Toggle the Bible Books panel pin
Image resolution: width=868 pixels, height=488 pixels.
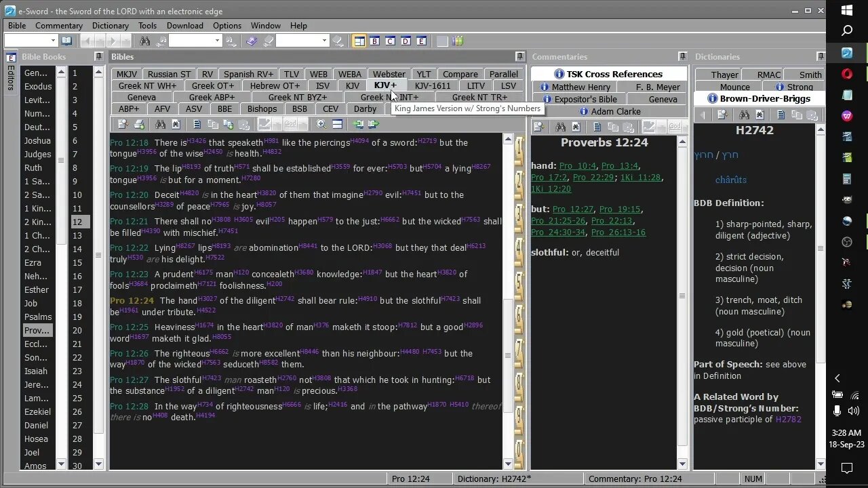98,56
